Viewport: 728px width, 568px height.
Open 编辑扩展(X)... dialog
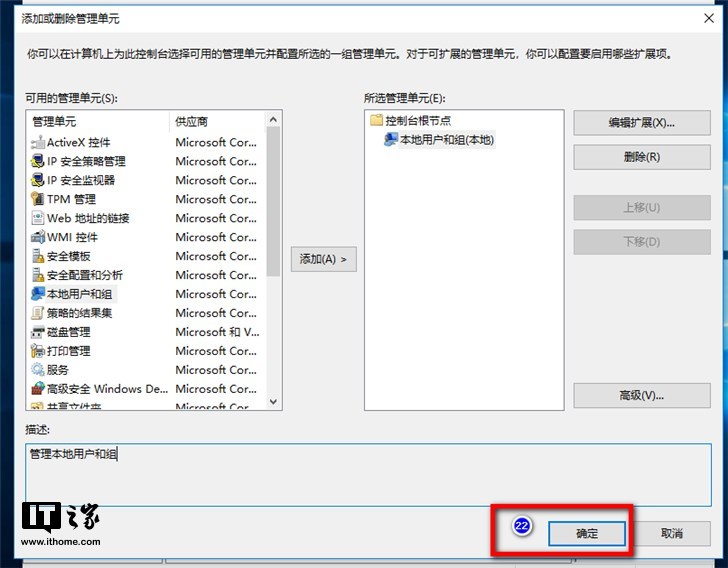point(642,123)
